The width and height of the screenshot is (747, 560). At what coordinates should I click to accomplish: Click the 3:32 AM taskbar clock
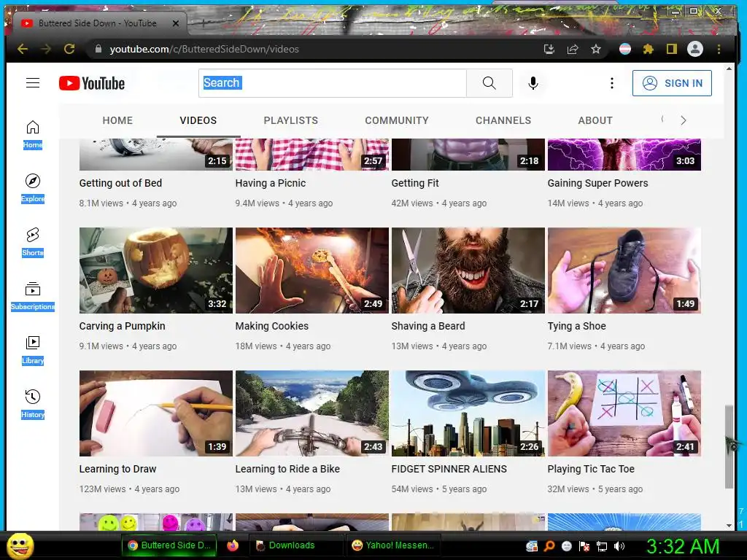pos(683,546)
